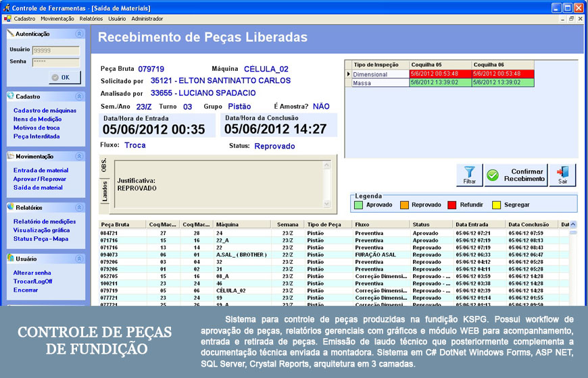Click the Filtrar funnel button
Image resolution: width=588 pixels, height=378 pixels.
469,175
